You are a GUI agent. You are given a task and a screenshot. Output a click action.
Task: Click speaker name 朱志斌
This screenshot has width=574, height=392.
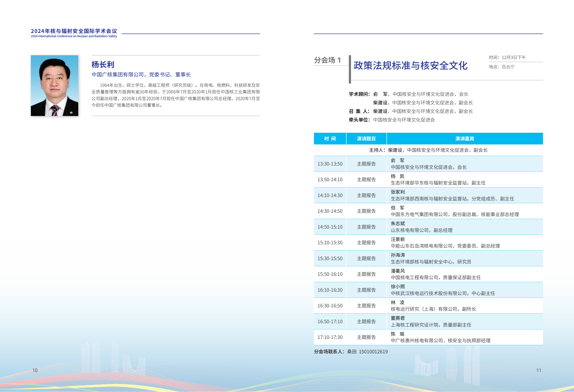click(x=398, y=224)
